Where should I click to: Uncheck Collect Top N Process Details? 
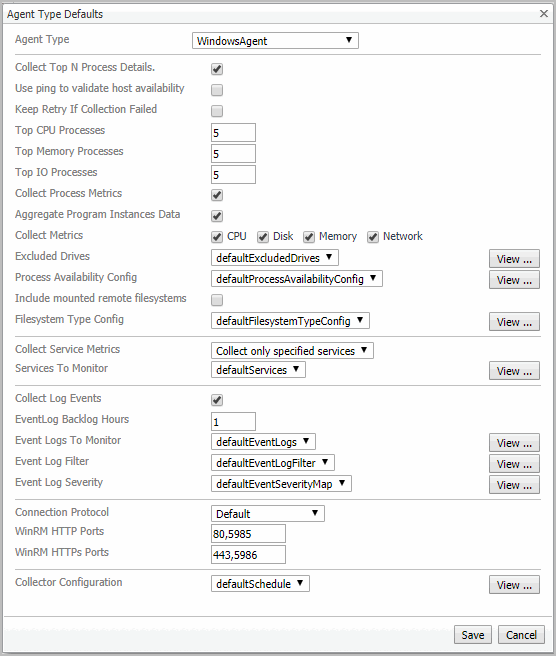(x=217, y=69)
